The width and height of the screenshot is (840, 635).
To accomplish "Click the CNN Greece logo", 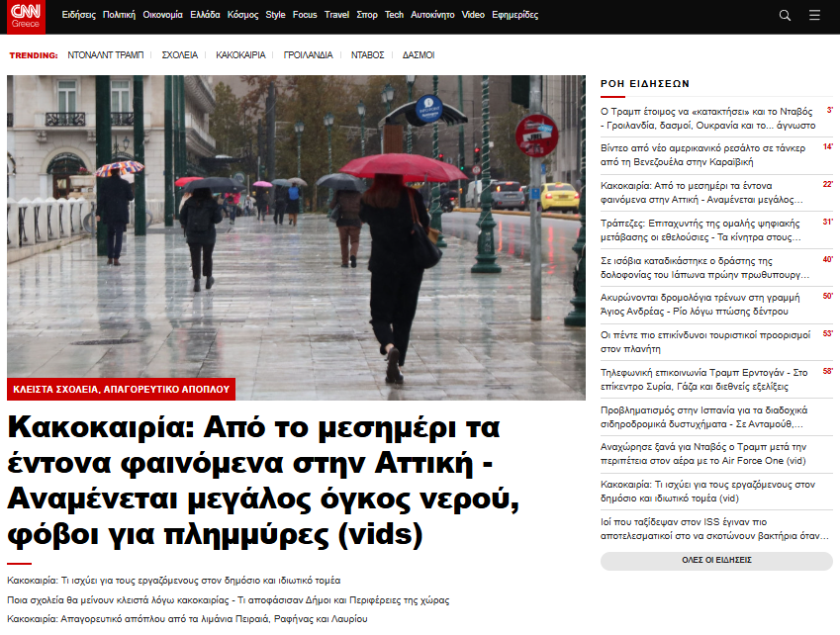I will coord(26,15).
